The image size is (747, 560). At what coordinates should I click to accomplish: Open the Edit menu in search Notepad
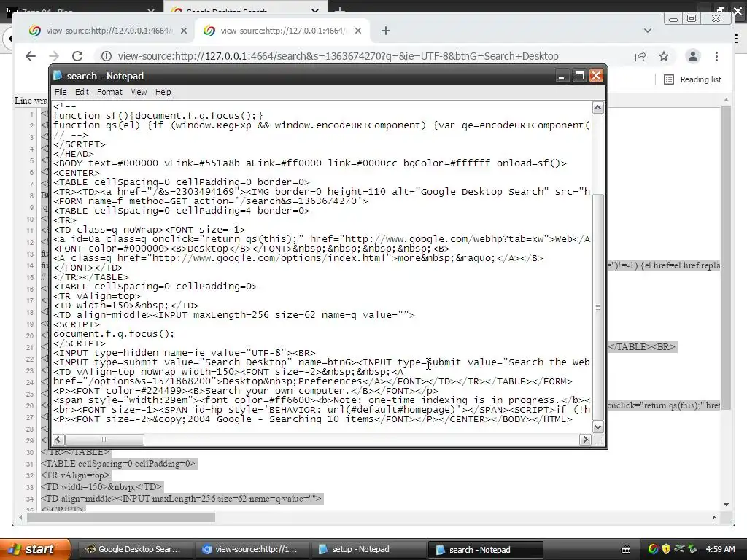(82, 92)
